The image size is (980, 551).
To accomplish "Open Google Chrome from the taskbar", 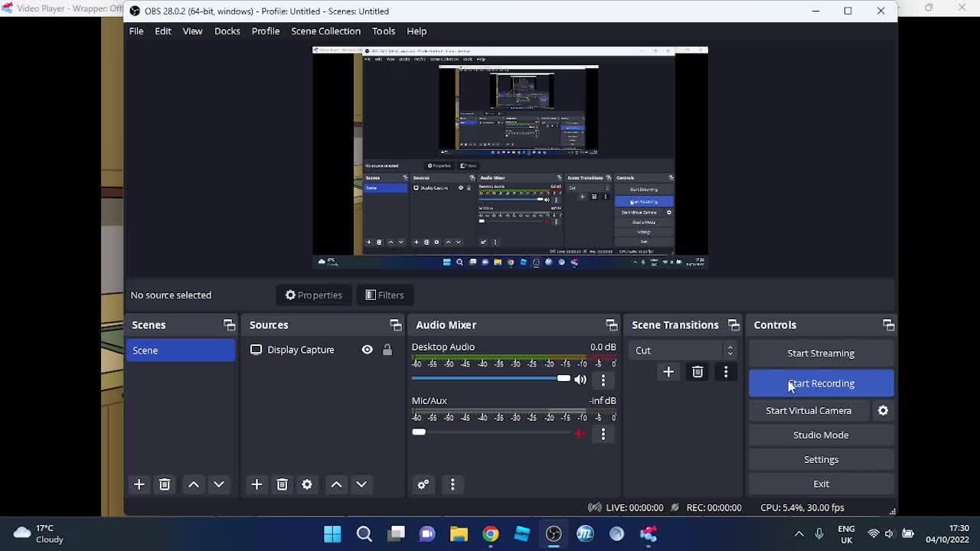I will pyautogui.click(x=491, y=534).
